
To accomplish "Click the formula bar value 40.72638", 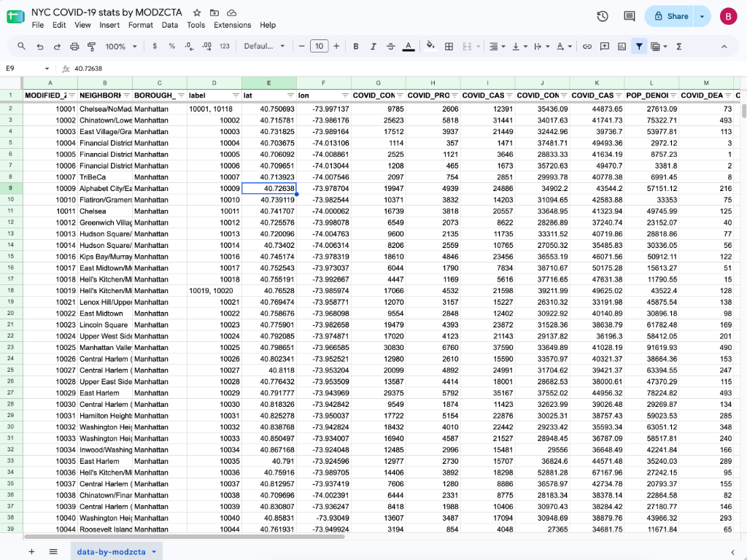I will [x=88, y=68].
